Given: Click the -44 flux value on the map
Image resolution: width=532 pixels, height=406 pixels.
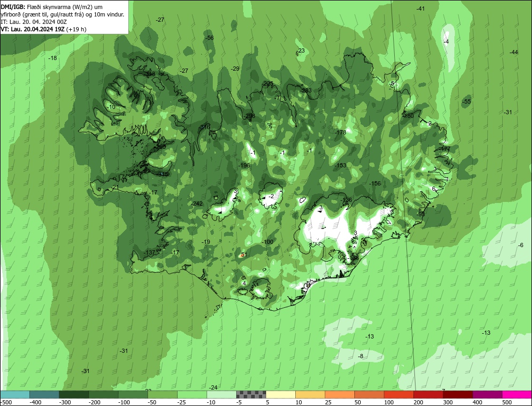Looking at the screenshot, I should tap(514, 52).
